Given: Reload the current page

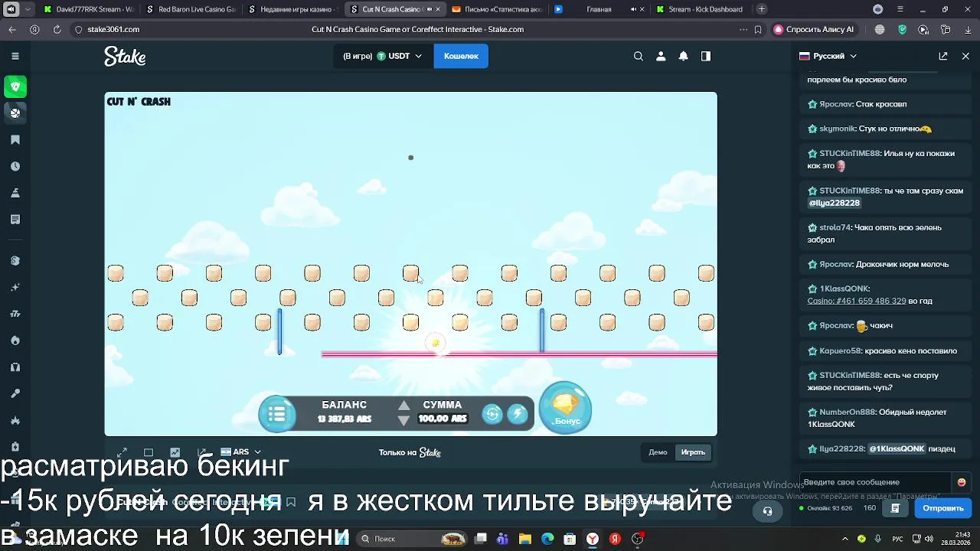Looking at the screenshot, I should click(x=57, y=29).
